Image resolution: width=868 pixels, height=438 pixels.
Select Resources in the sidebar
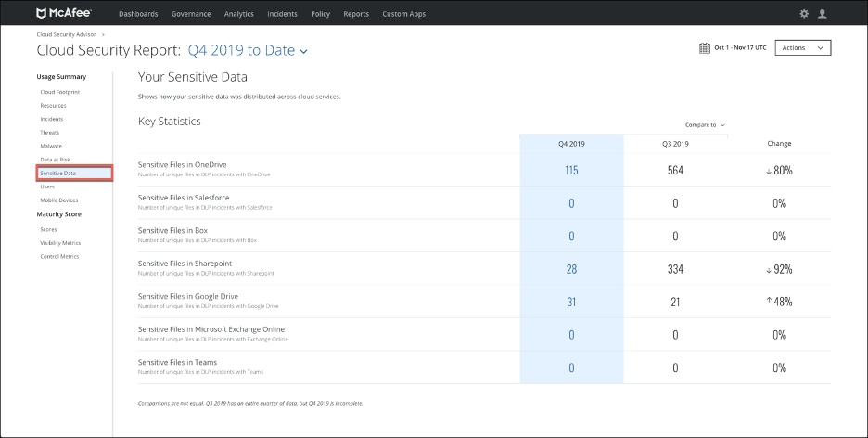click(53, 105)
